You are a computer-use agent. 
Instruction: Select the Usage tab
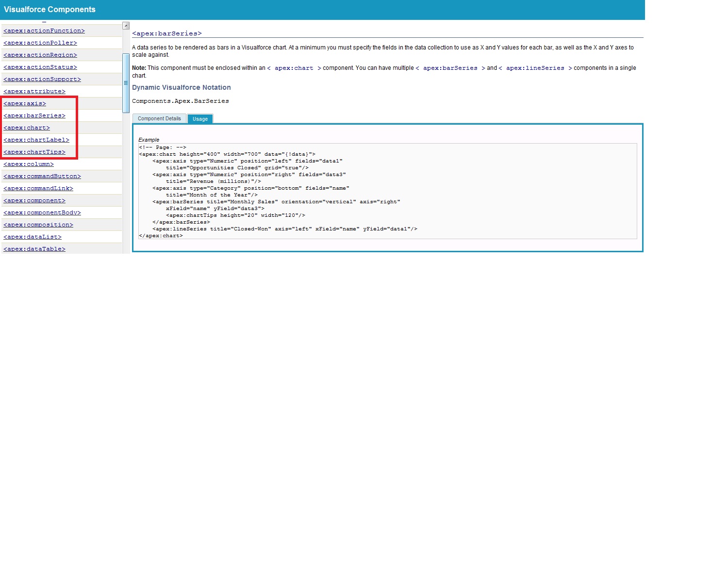coord(200,119)
